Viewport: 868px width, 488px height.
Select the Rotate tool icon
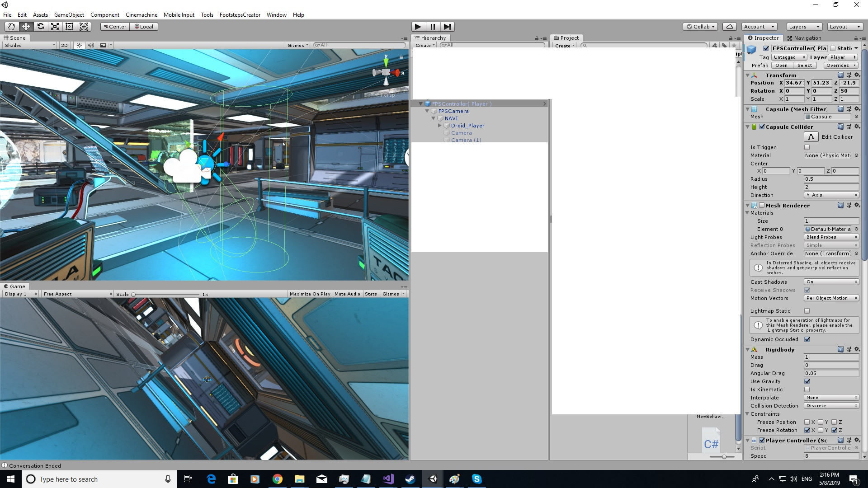(x=40, y=27)
